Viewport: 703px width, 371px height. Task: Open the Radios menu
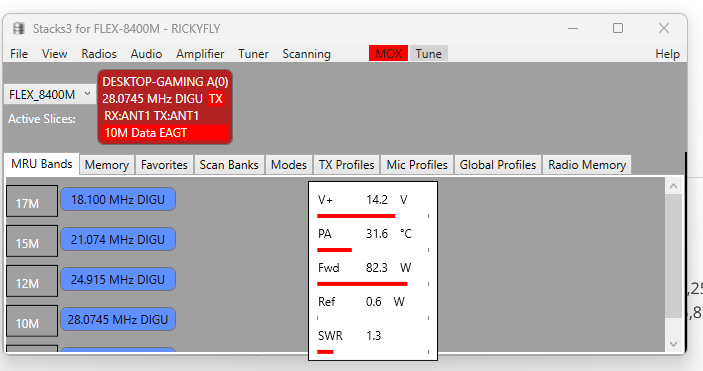[99, 54]
